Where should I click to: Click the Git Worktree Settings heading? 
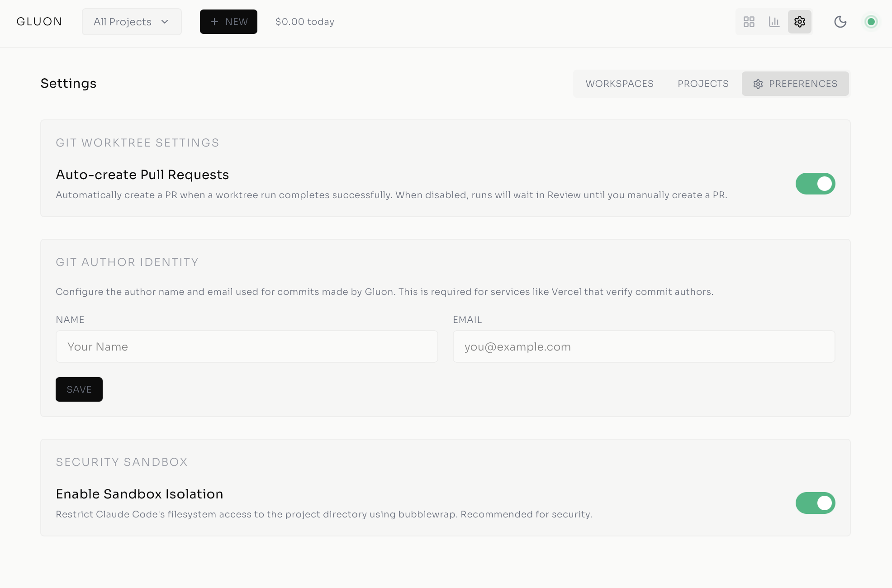[138, 143]
